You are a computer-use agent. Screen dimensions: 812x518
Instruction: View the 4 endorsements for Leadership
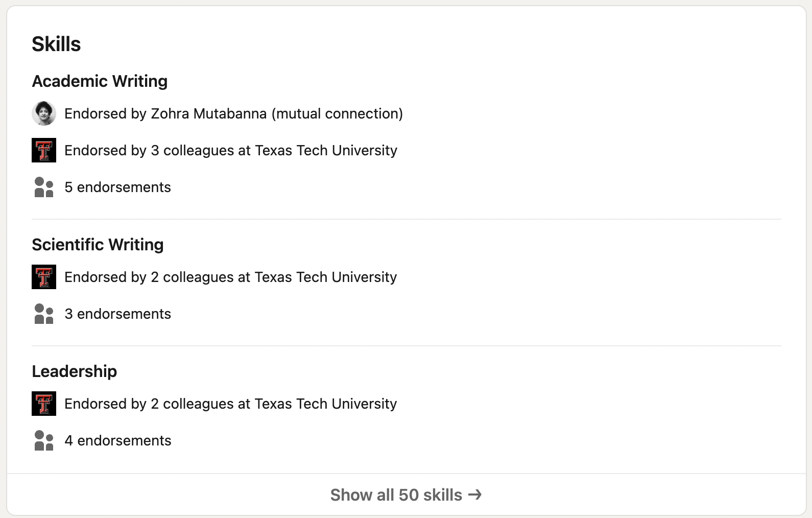pyautogui.click(x=118, y=440)
